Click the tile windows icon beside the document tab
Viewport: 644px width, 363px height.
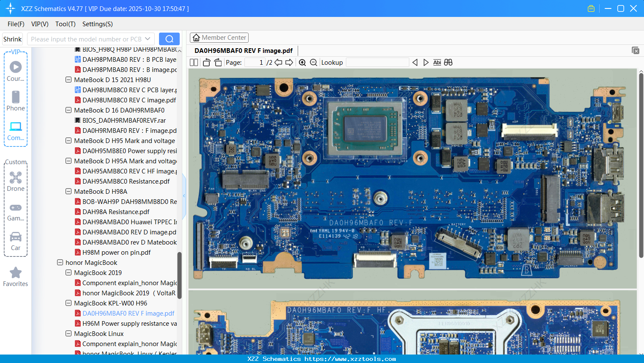click(x=636, y=50)
